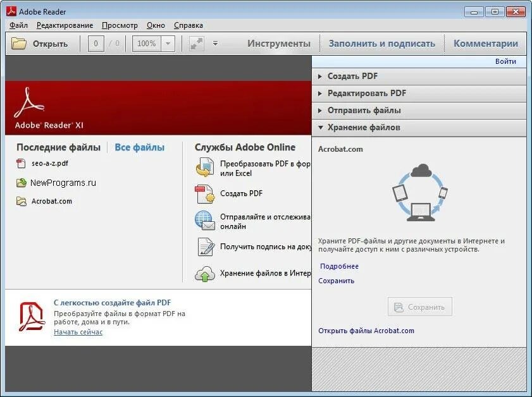The height and width of the screenshot is (397, 532).
Task: Click Получить подпись на документе text
Action: point(266,247)
